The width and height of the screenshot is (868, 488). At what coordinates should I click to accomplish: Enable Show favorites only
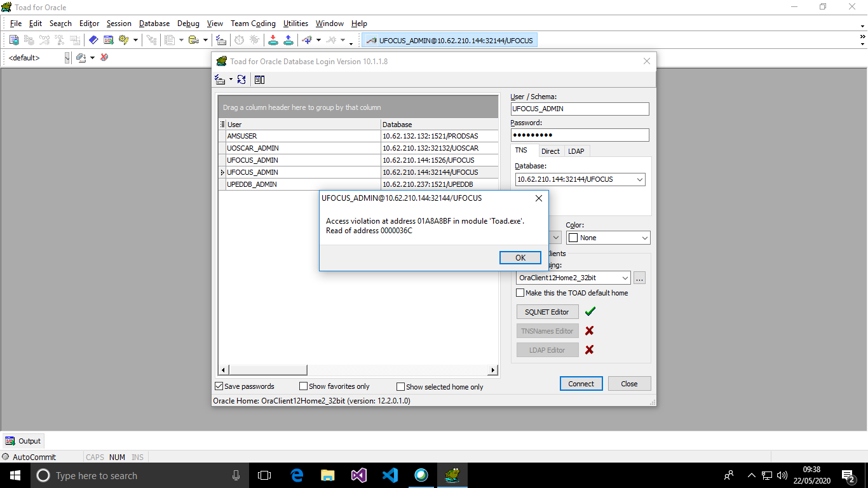(x=304, y=386)
